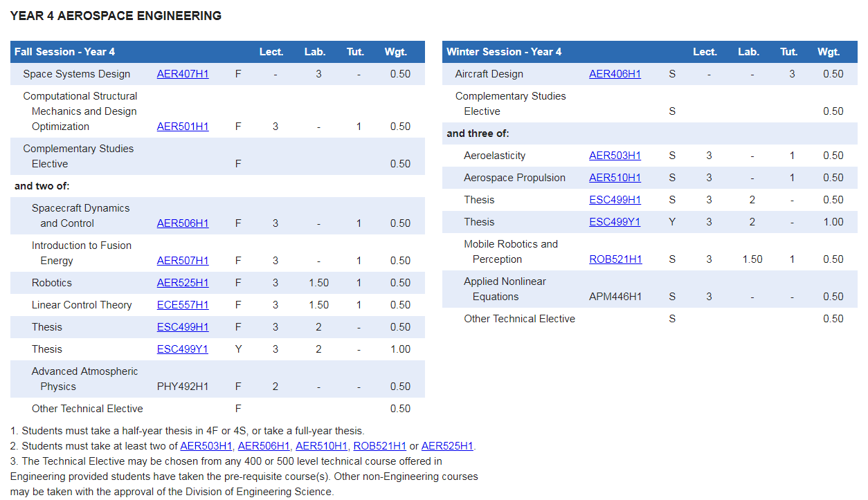Viewport: 868px width, 500px height.
Task: Follow the AER507H1 Fusion Energy link
Action: pyautogui.click(x=183, y=261)
